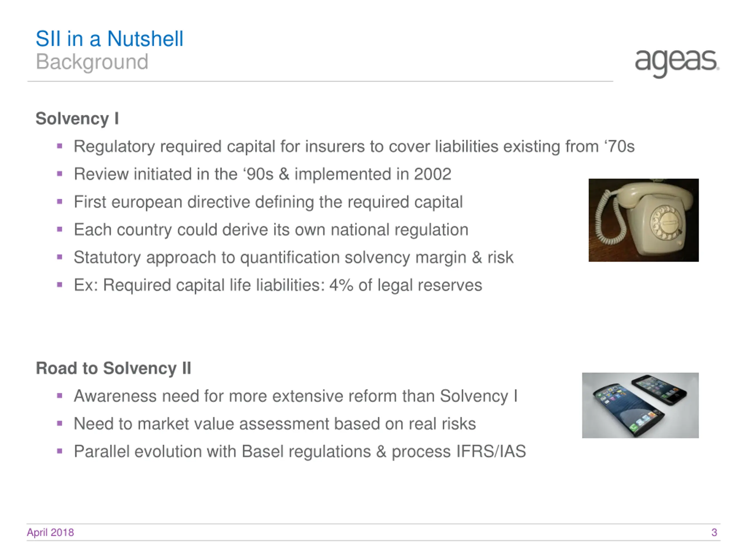The image size is (747, 560).
Task: Click bullet marker before 'First european directive'
Action: tap(60, 202)
